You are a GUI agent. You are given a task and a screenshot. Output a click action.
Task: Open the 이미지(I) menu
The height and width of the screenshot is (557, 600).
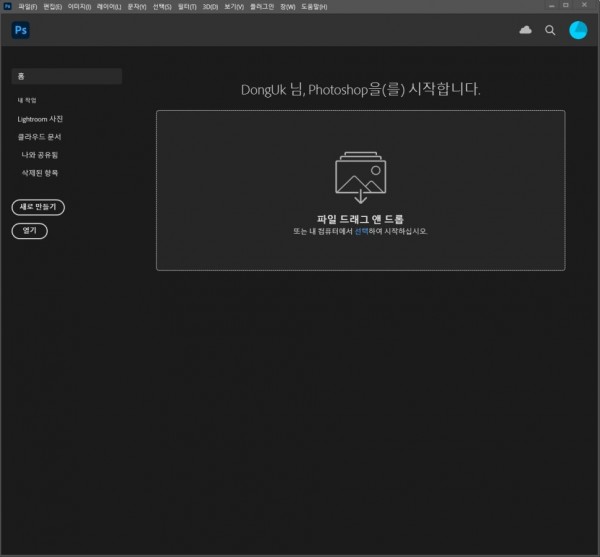(79, 7)
